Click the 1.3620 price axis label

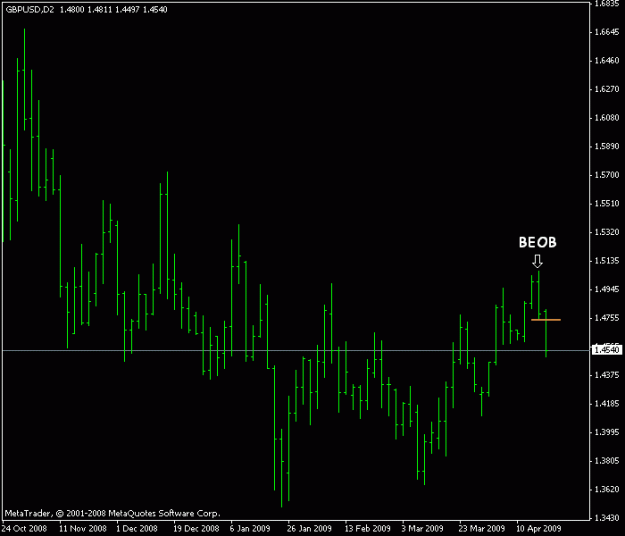click(607, 489)
